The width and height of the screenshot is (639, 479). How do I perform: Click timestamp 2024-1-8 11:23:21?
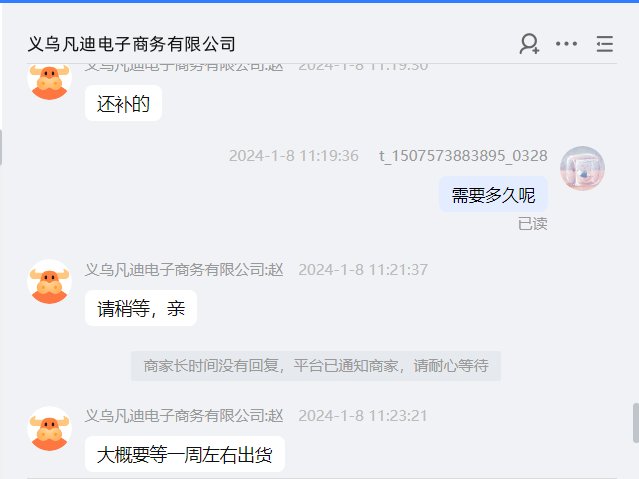[x=363, y=416]
